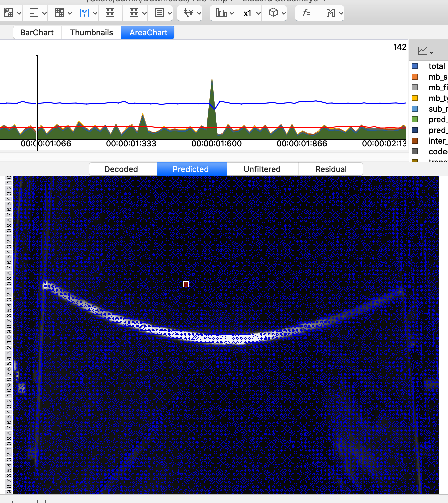Toggle the blue motion vector arrows icon

pyautogui.click(x=85, y=13)
